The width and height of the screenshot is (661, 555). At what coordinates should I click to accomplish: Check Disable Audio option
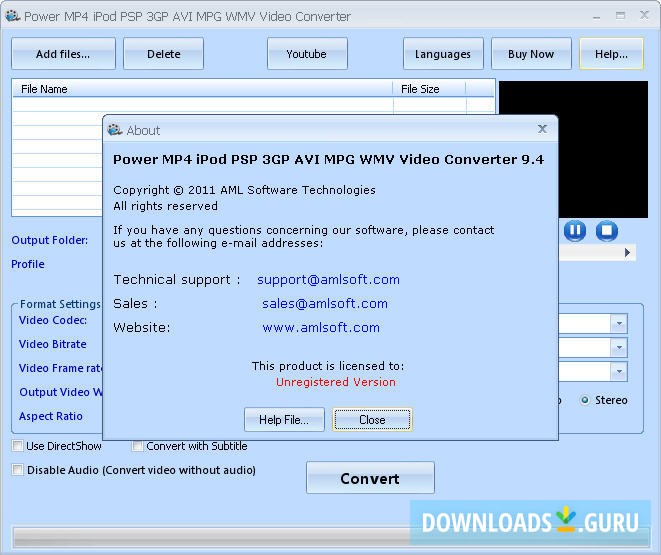pyautogui.click(x=18, y=469)
